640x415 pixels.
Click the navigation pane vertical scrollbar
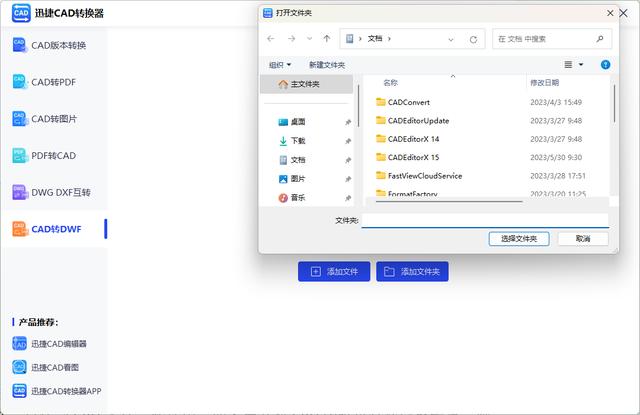[358, 105]
